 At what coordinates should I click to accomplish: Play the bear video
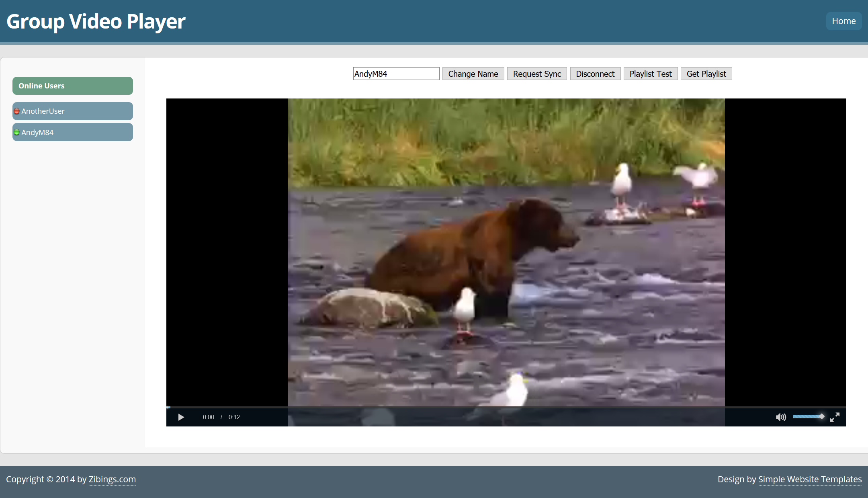click(x=181, y=417)
